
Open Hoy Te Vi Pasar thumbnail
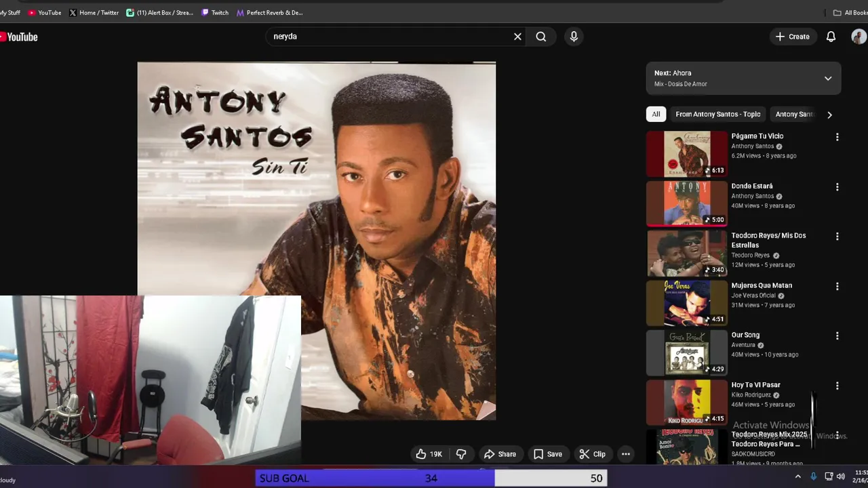686,403
